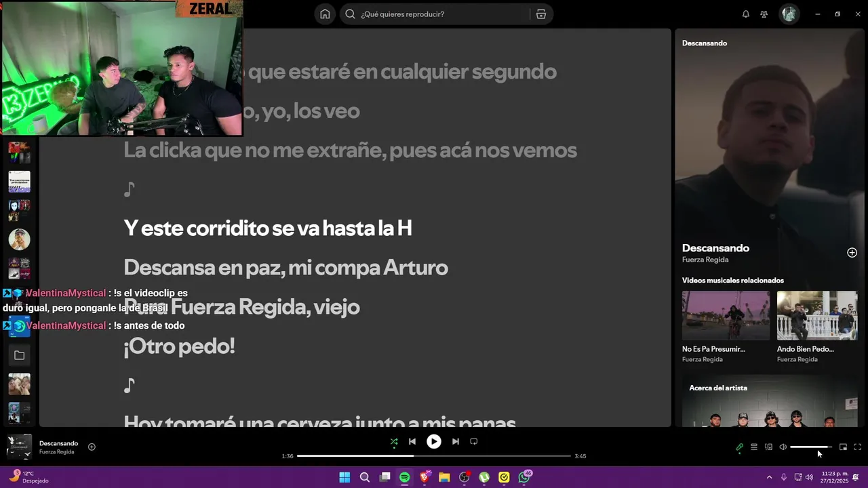
Task: Skip to next track
Action: pos(456,442)
